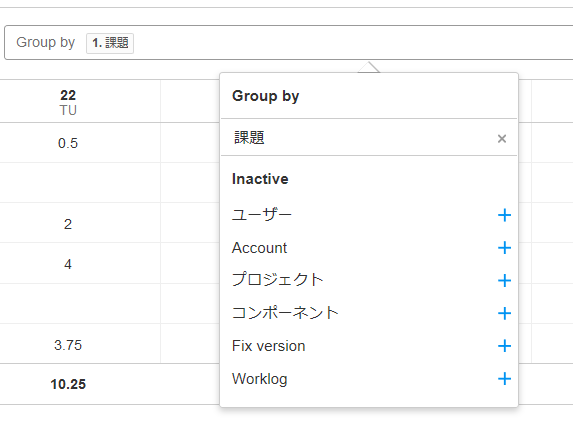Add Fix version grouping with plus icon
This screenshot has height=447, width=573.
click(x=504, y=346)
